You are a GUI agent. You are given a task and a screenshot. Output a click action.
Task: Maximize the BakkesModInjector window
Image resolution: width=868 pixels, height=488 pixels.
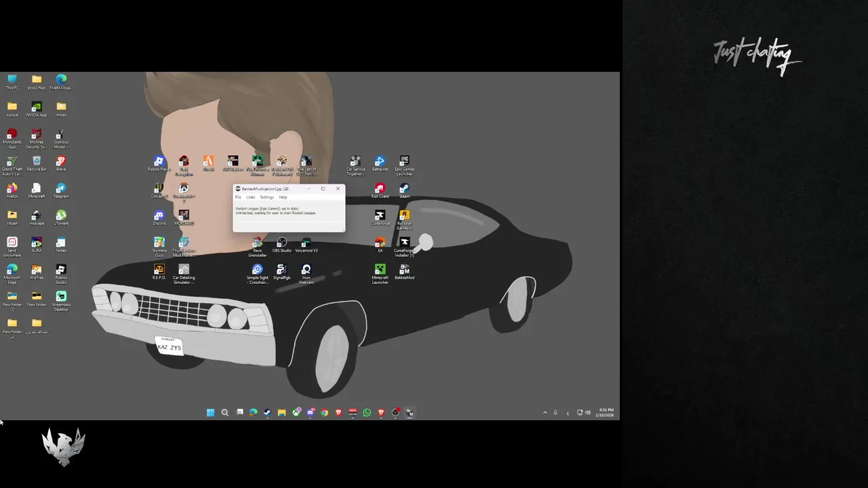pos(323,188)
